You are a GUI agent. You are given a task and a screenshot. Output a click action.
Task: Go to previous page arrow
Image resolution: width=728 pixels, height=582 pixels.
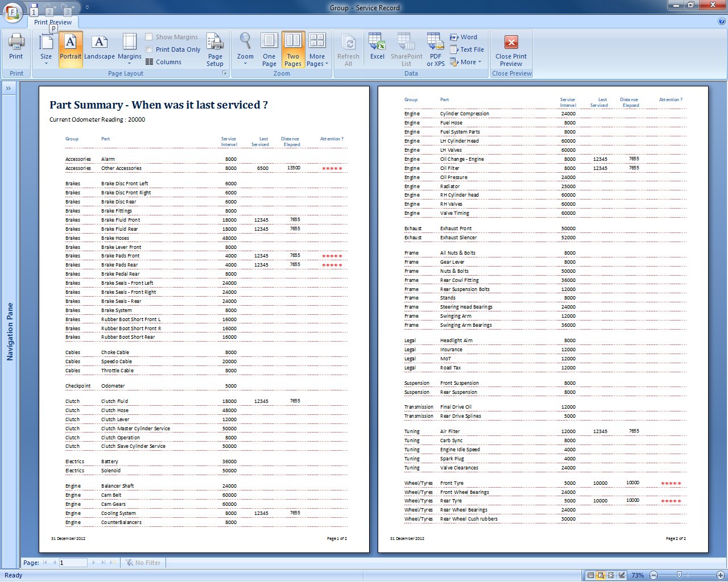tap(55, 563)
